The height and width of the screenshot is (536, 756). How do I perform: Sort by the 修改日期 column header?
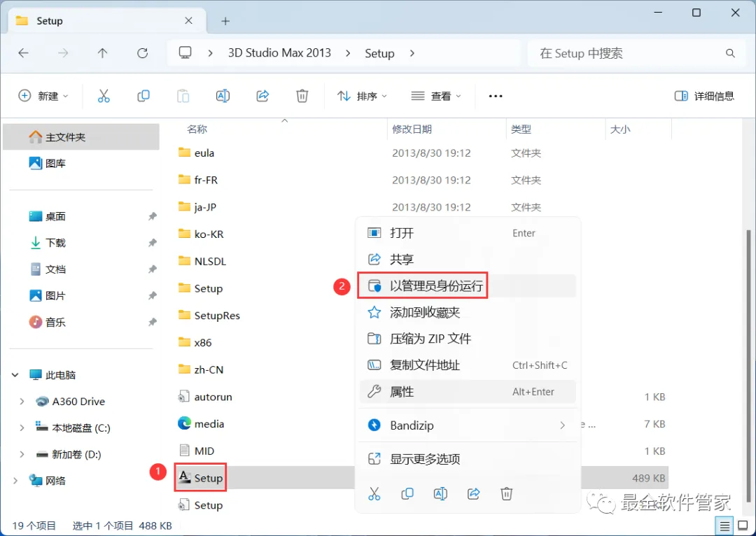click(412, 129)
